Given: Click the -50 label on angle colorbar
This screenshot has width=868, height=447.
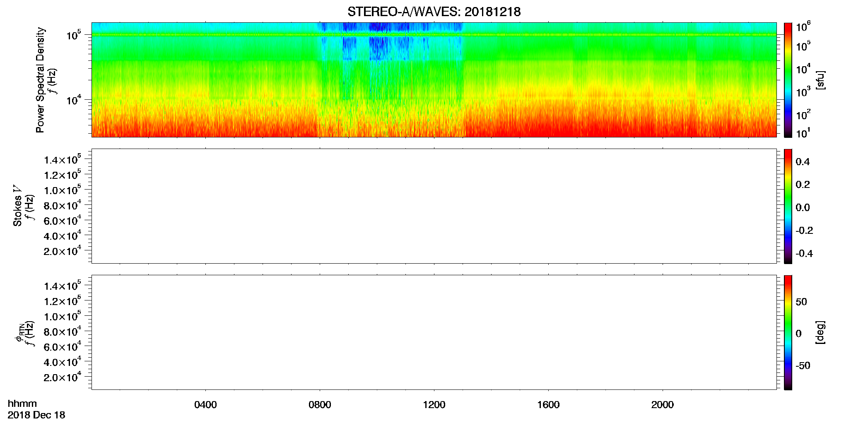Looking at the screenshot, I should coord(803,366).
